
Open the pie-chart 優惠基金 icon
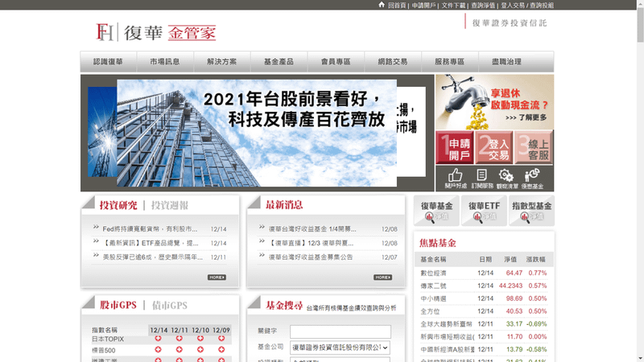pyautogui.click(x=532, y=178)
